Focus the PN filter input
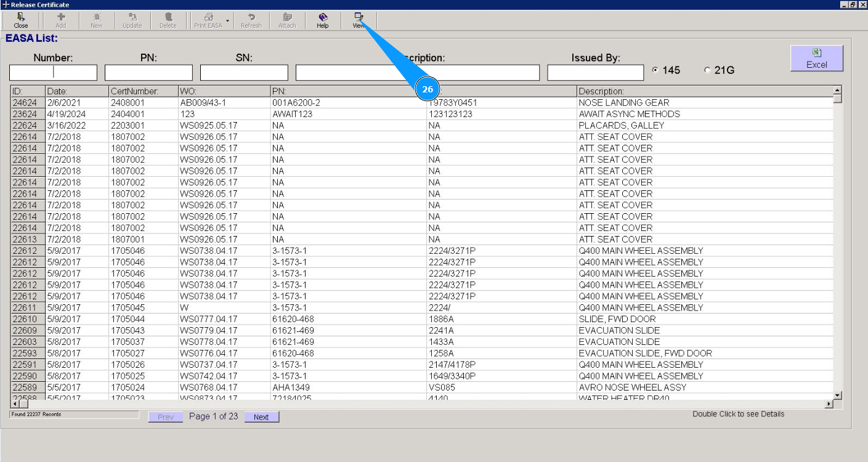Screen dimensions: 868x462 click(x=148, y=73)
